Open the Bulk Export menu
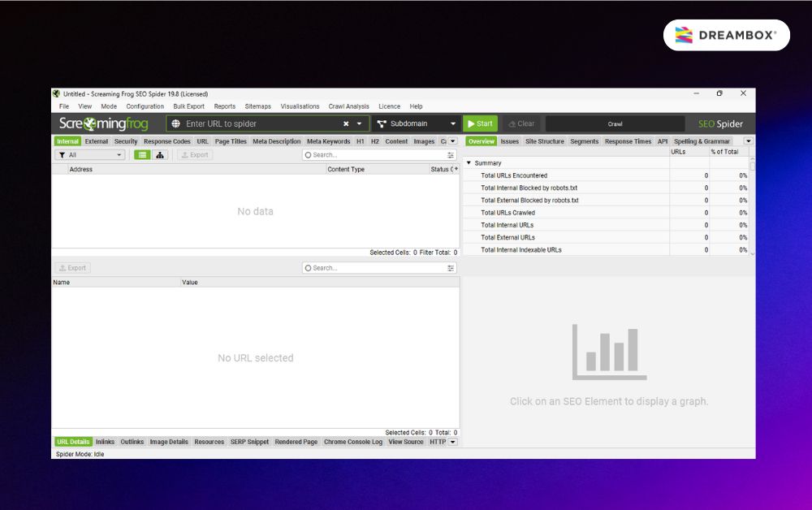 (x=188, y=106)
